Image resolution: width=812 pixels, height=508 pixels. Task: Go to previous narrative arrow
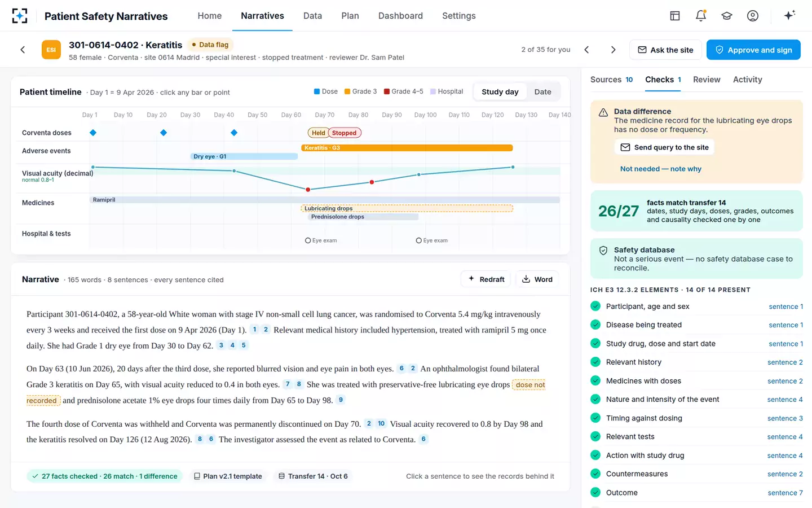[x=586, y=50]
